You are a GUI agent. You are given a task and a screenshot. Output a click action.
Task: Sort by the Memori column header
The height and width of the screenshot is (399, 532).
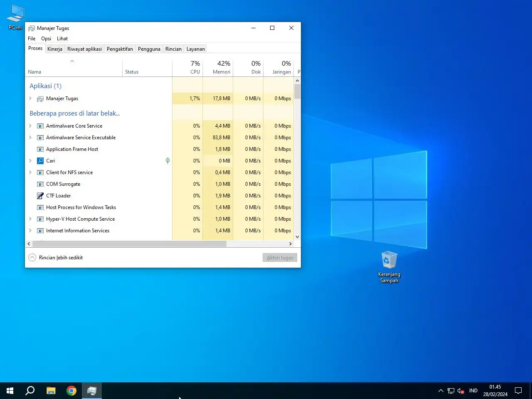click(218, 68)
